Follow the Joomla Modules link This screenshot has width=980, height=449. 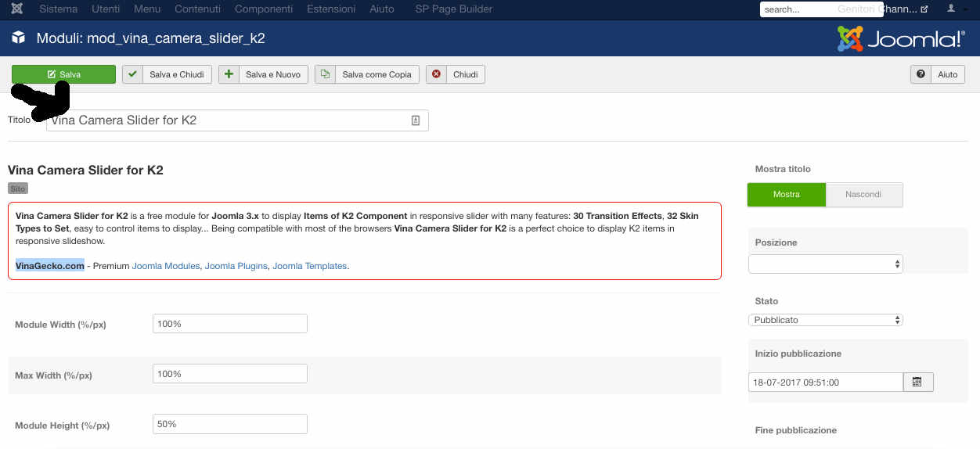coord(166,266)
